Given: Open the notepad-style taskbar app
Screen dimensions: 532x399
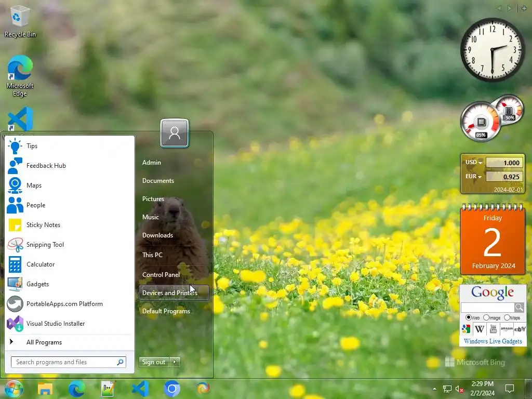Looking at the screenshot, I should (109, 389).
